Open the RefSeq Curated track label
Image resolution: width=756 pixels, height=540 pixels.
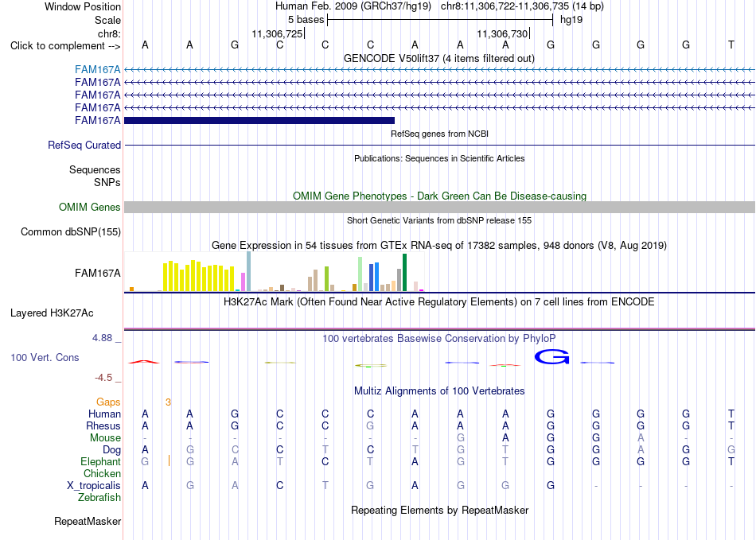pos(84,145)
